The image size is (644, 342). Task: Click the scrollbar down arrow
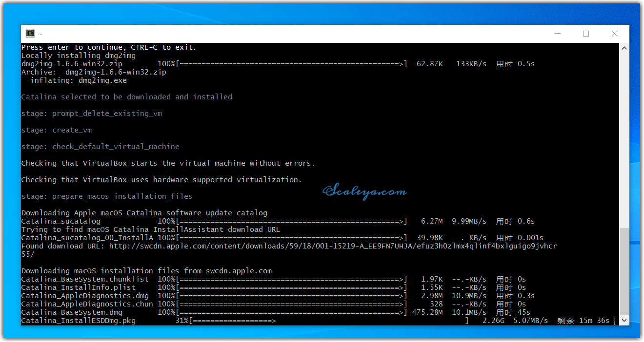[624, 320]
